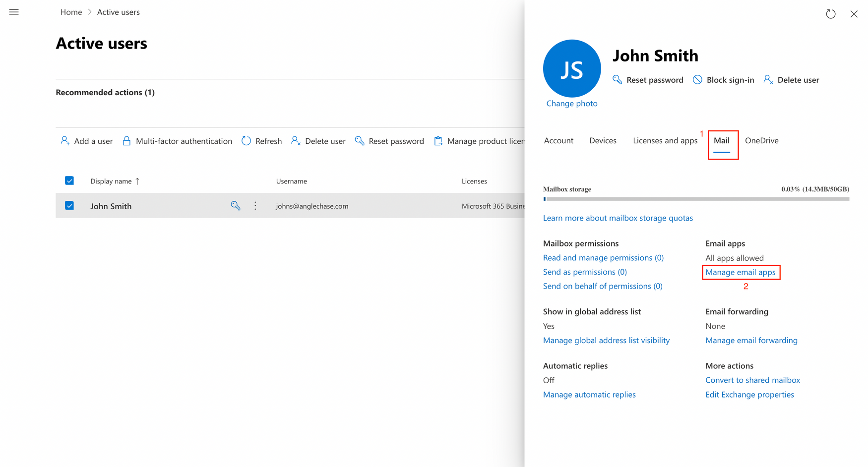Click the Delete user label in the panel

798,80
